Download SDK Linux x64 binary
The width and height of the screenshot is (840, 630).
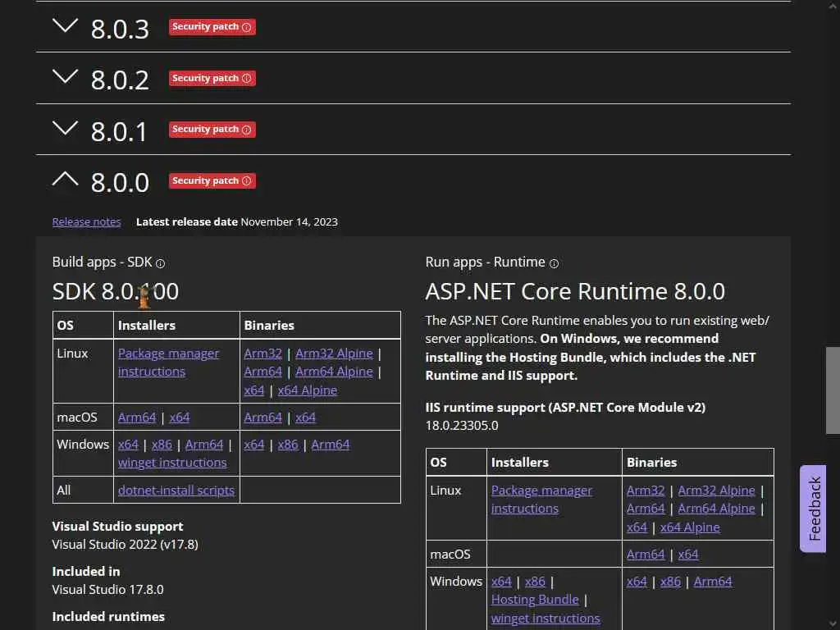254,390
